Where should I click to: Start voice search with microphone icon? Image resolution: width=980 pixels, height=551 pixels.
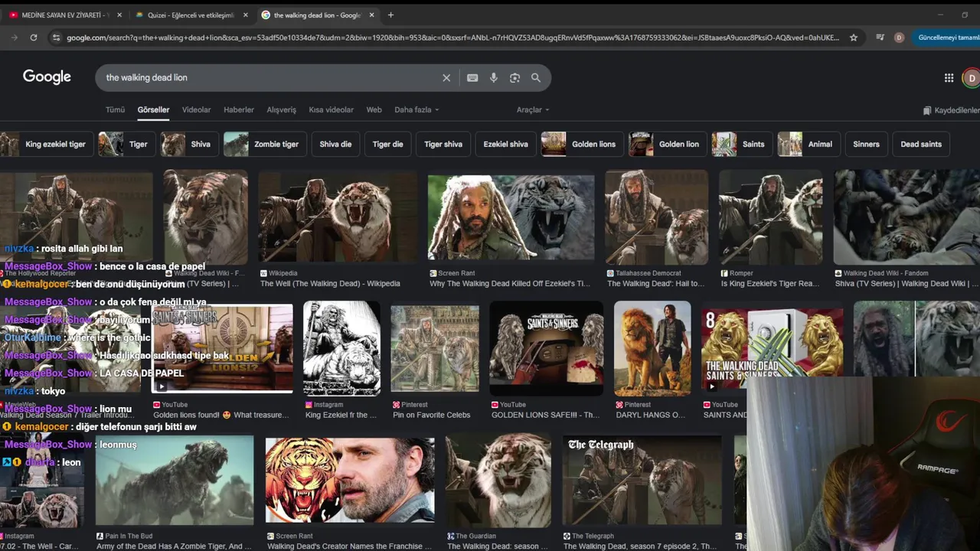coord(493,77)
